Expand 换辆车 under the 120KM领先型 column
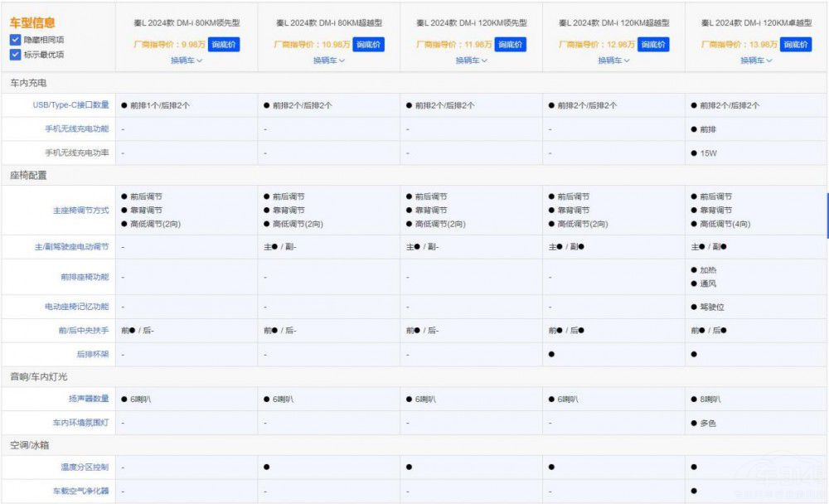829x504 pixels. (472, 61)
